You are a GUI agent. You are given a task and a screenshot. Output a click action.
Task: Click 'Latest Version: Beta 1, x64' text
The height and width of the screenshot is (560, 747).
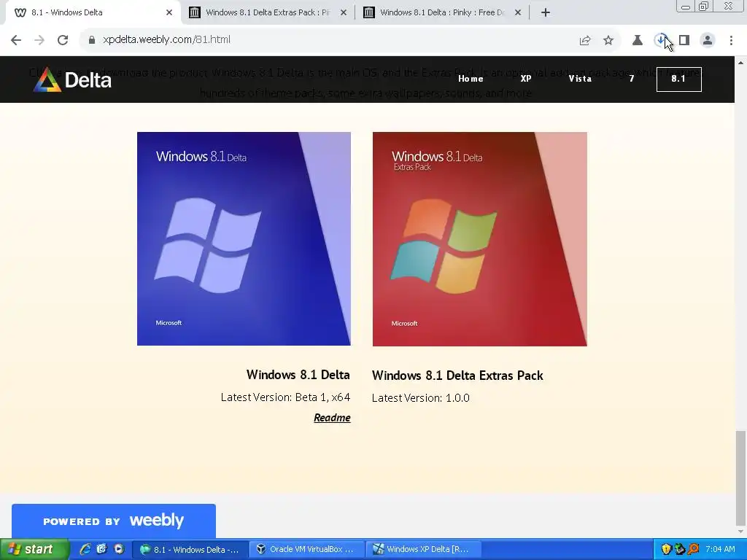tap(285, 397)
